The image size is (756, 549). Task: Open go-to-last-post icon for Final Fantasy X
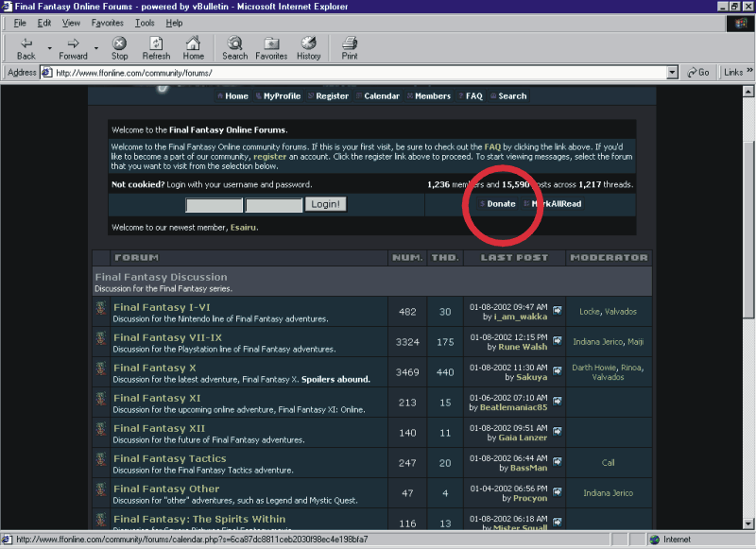tap(558, 370)
